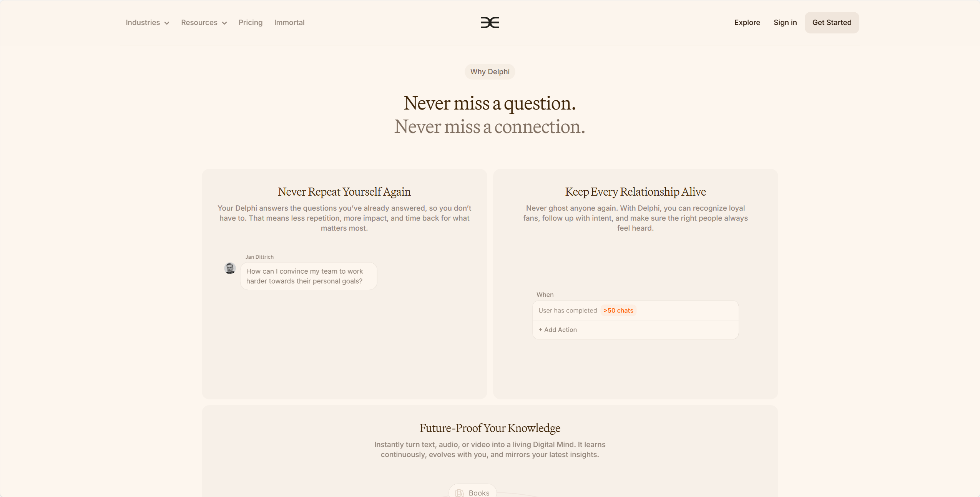Click the Future-Proof Your Knowledge heading

tap(490, 428)
